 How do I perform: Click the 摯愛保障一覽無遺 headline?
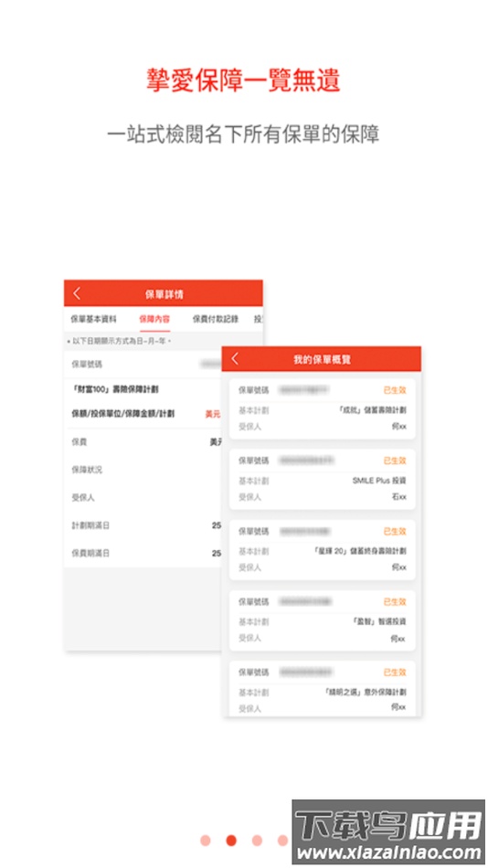pyautogui.click(x=243, y=80)
